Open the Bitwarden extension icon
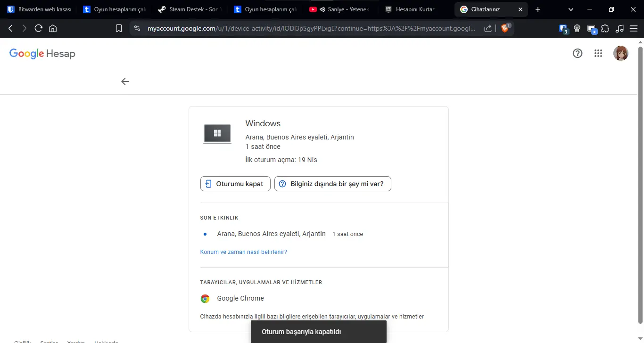Image resolution: width=644 pixels, height=343 pixels. tap(563, 29)
